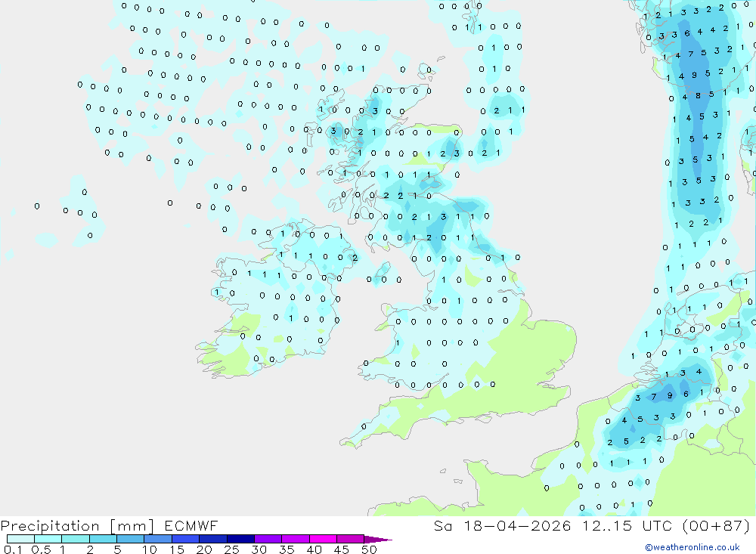The image size is (756, 554).
Task: Click the 15–20 mm legend color swatch
Action: 185,539
